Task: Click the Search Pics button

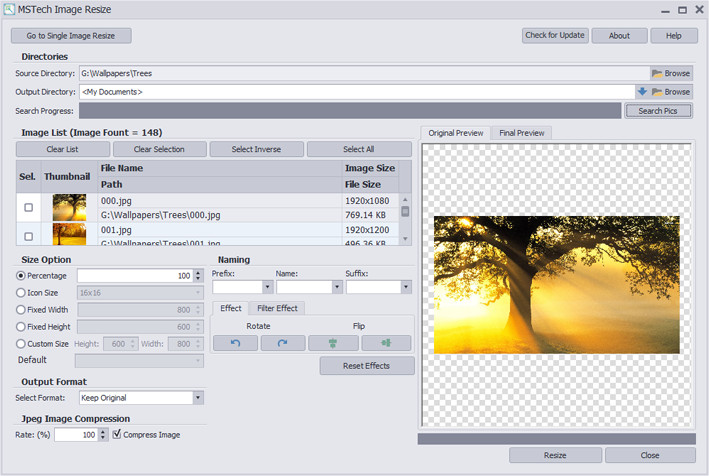Action: [658, 111]
